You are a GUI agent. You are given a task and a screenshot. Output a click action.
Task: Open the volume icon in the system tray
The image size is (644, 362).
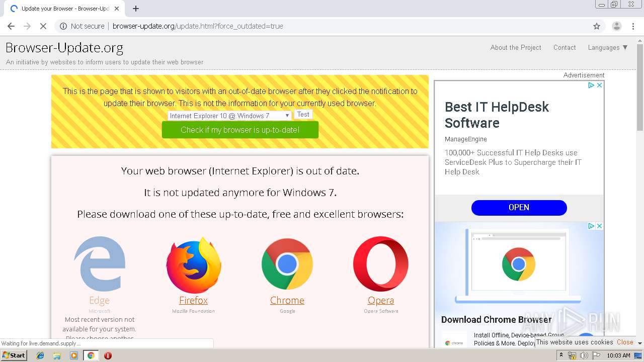coord(584,355)
